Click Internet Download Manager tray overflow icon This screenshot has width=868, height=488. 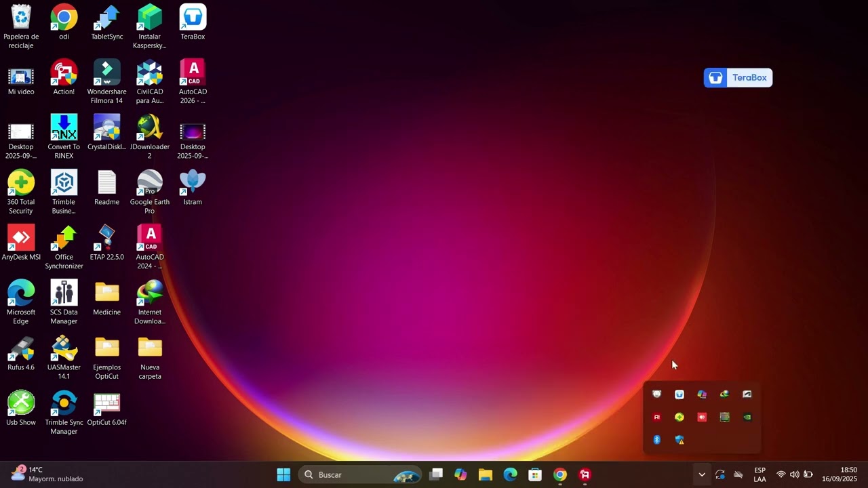click(724, 394)
